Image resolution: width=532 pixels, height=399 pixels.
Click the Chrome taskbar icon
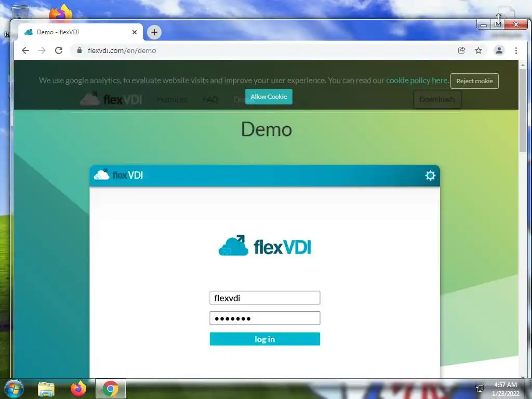(111, 389)
